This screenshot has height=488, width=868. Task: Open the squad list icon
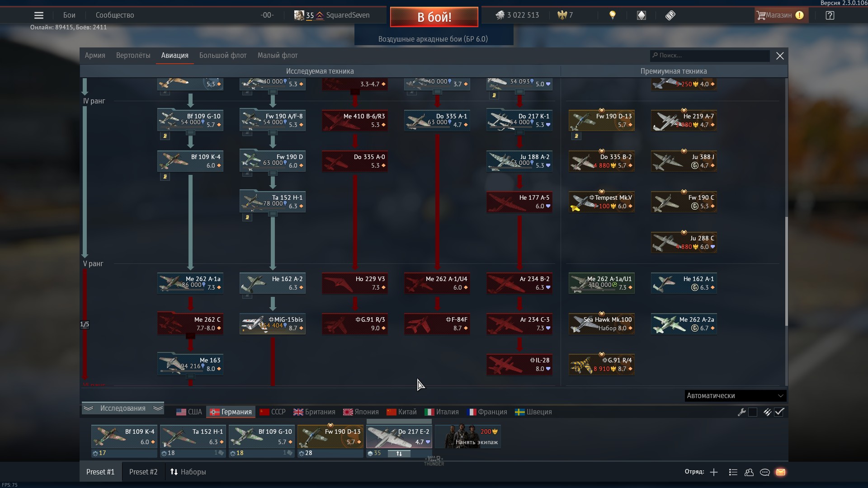pos(733,472)
